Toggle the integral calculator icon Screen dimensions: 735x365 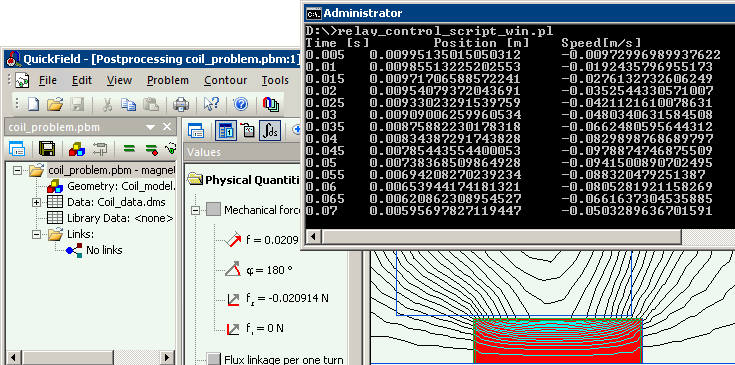(270, 131)
